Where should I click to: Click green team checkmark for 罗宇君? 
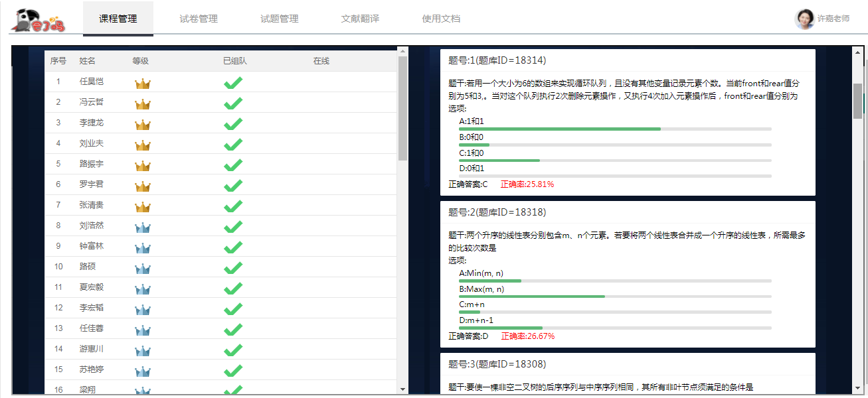click(232, 186)
